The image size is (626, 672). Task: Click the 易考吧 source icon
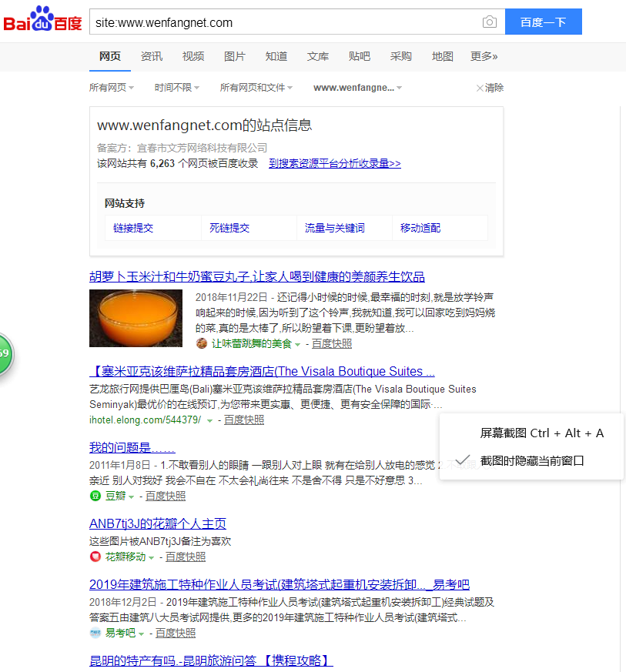(x=95, y=633)
